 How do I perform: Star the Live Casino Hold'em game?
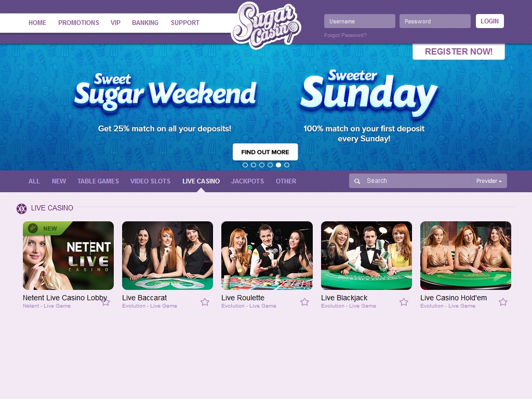(x=503, y=302)
